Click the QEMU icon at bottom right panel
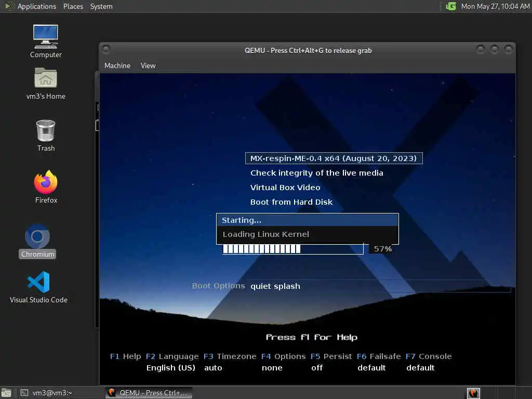532x399 pixels. (x=473, y=393)
